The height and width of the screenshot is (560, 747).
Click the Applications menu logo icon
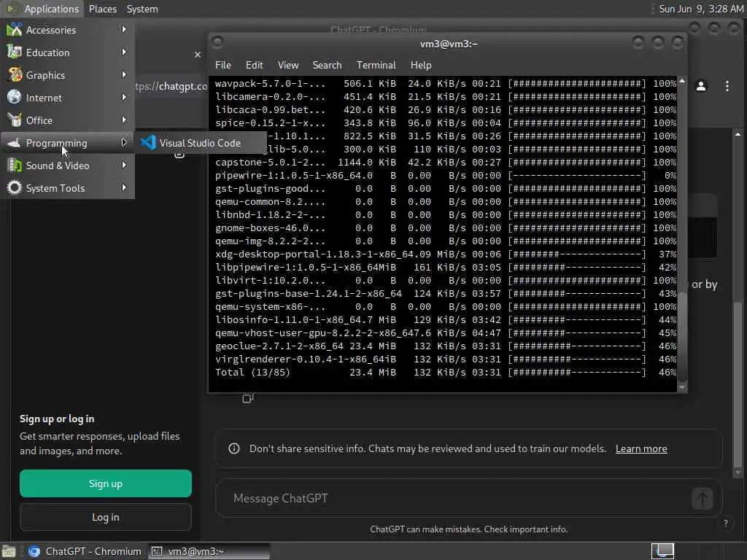coord(12,9)
